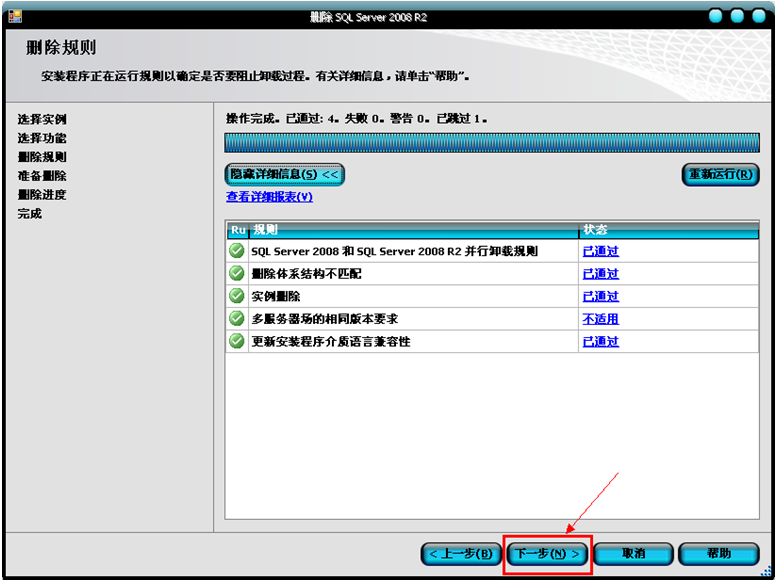Click rule text 实例删除

pyautogui.click(x=275, y=297)
